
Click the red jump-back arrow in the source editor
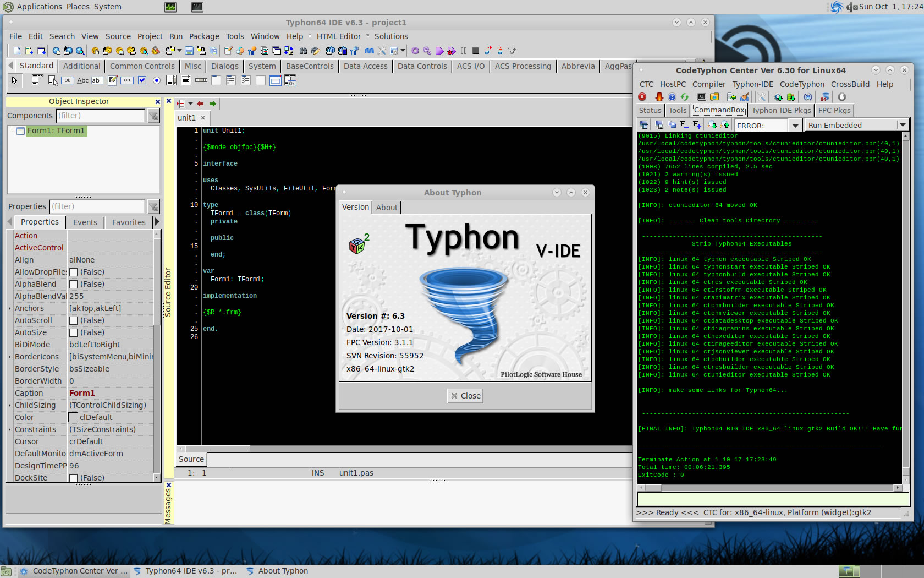200,103
